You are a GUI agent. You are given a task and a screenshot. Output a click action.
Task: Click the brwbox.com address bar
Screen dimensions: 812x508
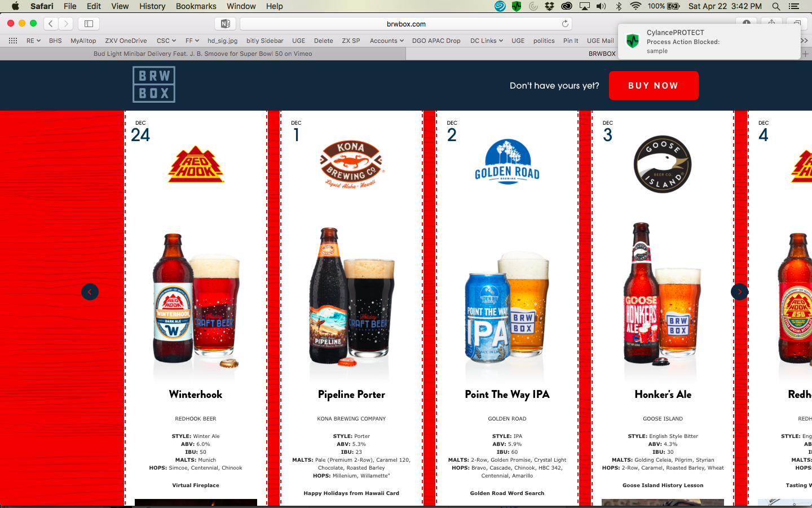point(406,24)
